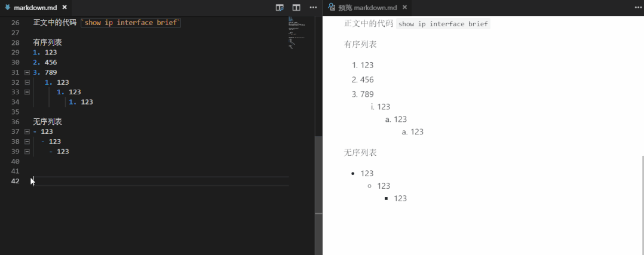
Task: Collapse the fold at line 38
Action: click(27, 142)
